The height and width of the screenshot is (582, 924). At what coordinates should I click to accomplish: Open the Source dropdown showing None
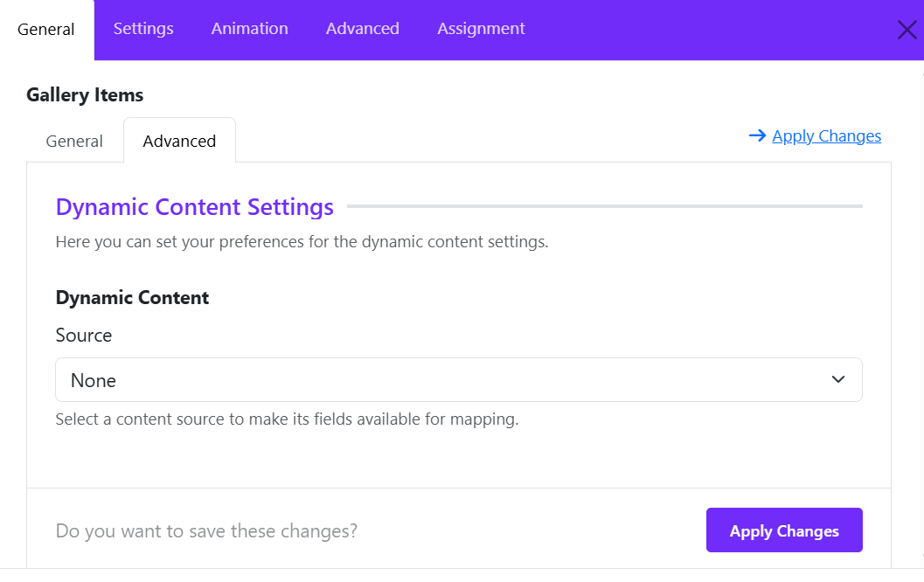coord(458,380)
